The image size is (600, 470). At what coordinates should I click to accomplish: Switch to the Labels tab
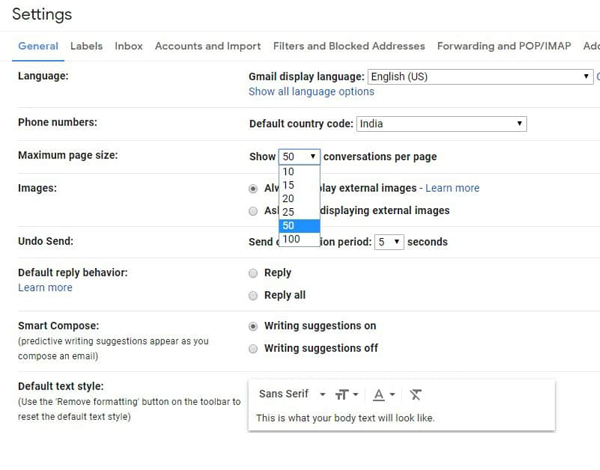click(86, 46)
